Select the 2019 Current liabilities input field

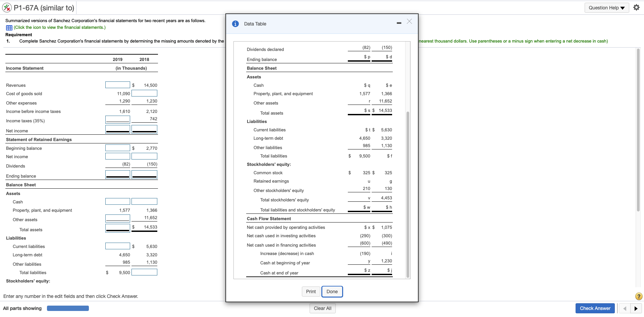118,246
